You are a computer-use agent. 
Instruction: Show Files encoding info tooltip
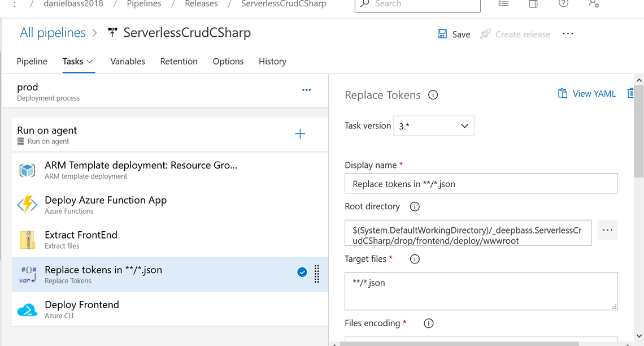(428, 323)
